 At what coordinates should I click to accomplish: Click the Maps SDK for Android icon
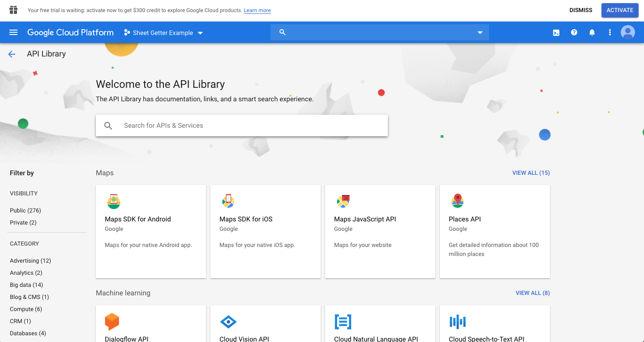[114, 201]
